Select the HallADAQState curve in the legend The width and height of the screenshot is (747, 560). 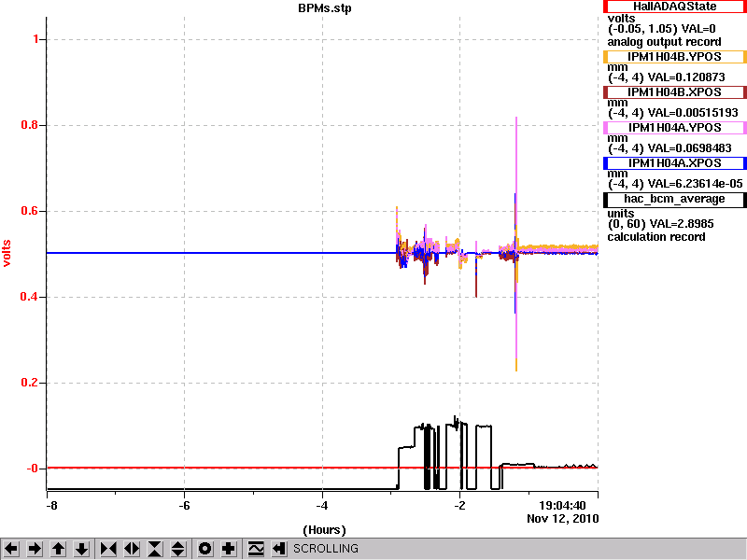[674, 7]
